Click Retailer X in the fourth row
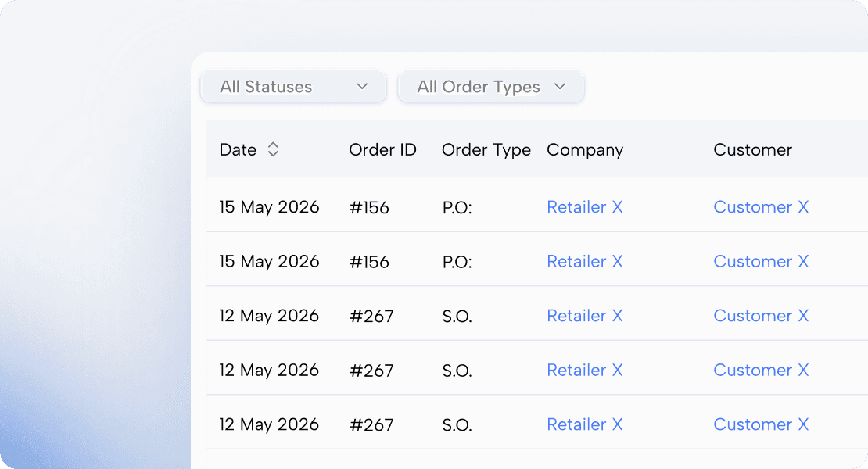 pos(584,370)
